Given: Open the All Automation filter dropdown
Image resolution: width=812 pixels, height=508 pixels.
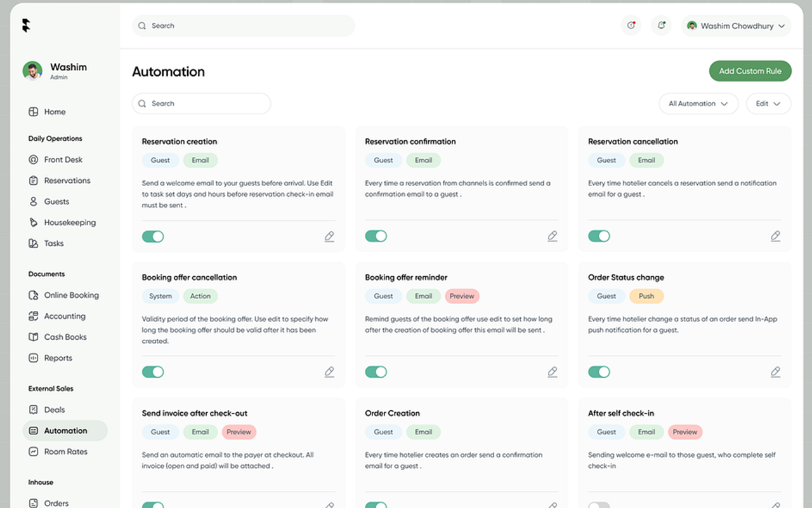Looking at the screenshot, I should [698, 103].
